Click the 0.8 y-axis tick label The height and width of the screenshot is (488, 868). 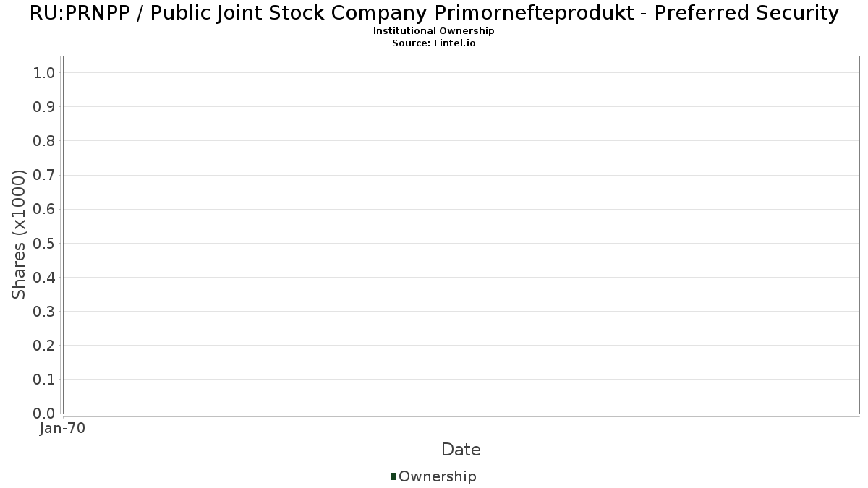pos(44,141)
